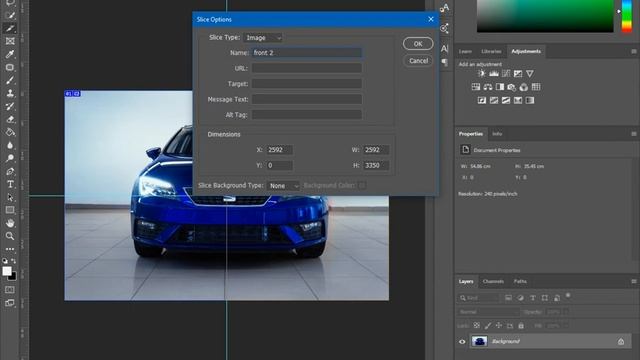Switch to the Info tab
The width and height of the screenshot is (640, 360).
[x=497, y=134]
